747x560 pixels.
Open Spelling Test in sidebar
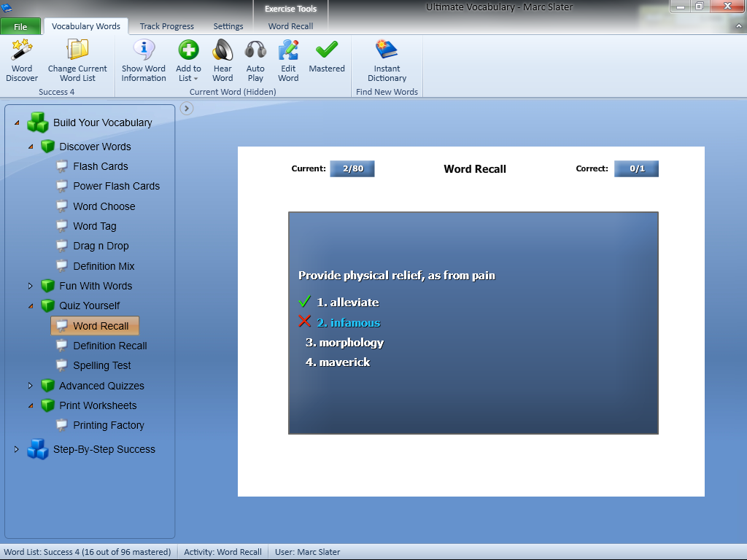(101, 365)
